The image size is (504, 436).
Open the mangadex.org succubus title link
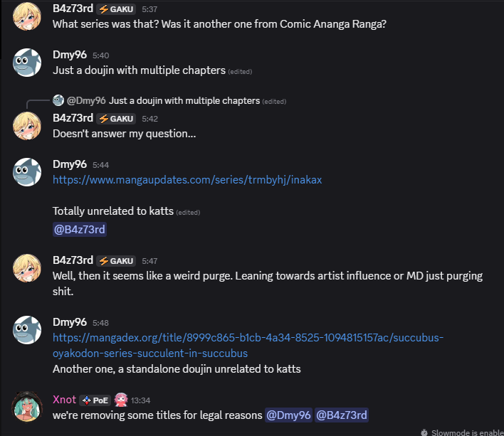pos(248,345)
